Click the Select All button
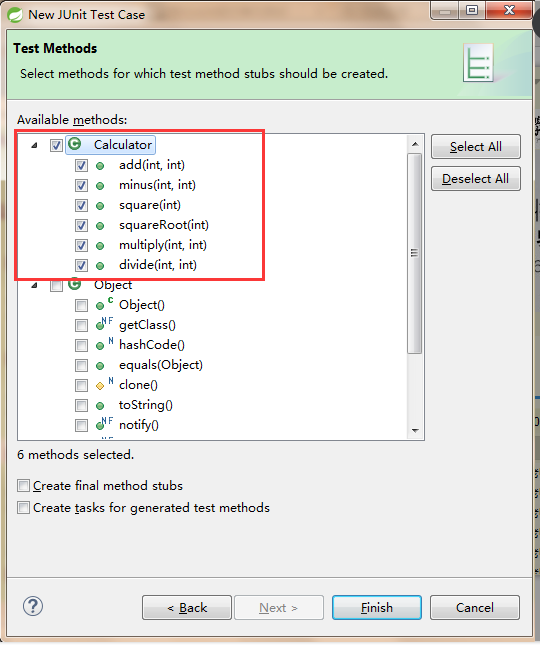 coord(476,147)
